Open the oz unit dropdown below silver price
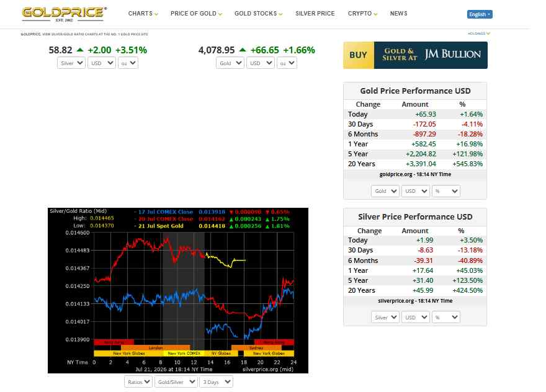 (x=128, y=63)
